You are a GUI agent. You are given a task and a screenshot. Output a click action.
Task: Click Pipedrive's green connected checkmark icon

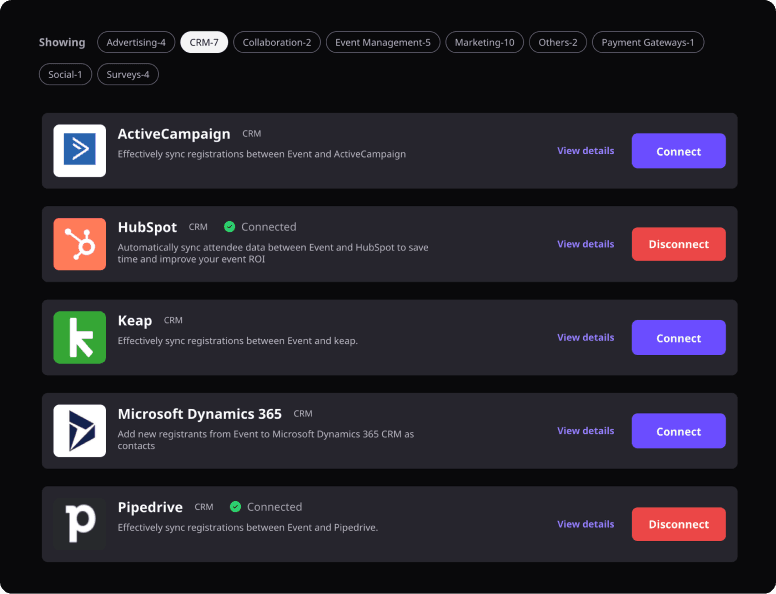pos(236,507)
